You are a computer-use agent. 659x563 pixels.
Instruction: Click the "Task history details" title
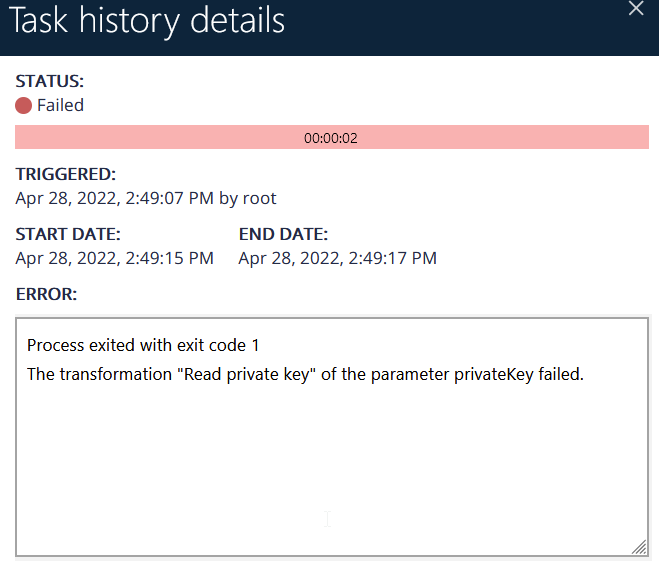(x=146, y=21)
